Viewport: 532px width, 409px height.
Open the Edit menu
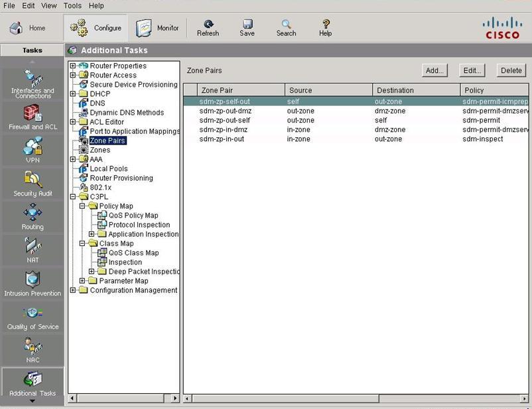[29, 6]
